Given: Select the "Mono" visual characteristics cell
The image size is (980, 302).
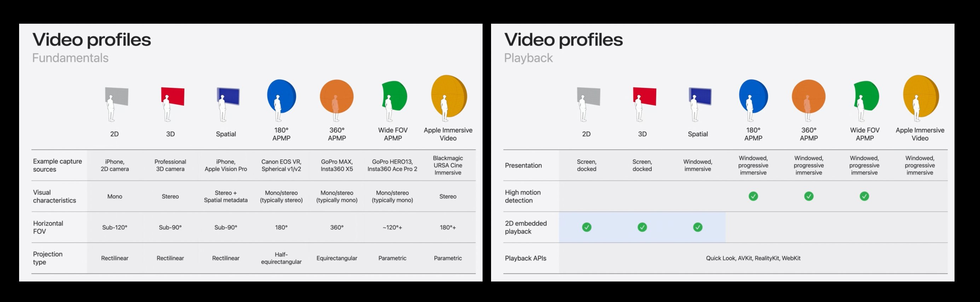Looking at the screenshot, I should coord(115,196).
